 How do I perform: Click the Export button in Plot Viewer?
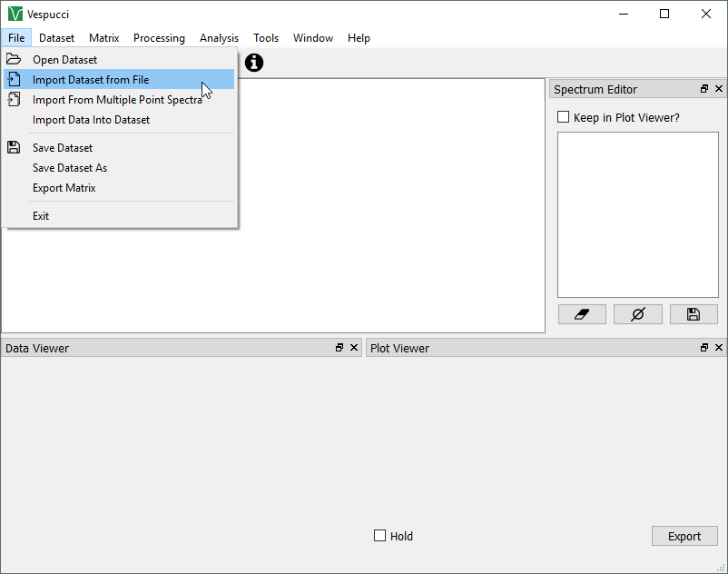(684, 536)
